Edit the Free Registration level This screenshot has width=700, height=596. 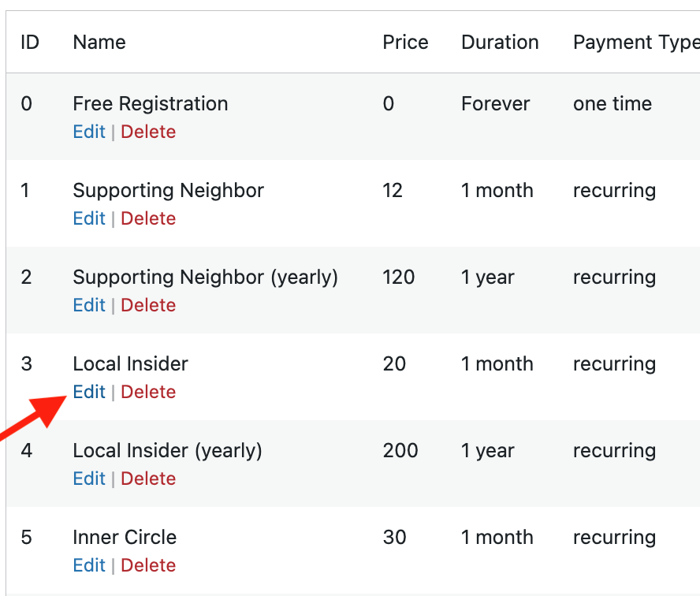point(88,132)
